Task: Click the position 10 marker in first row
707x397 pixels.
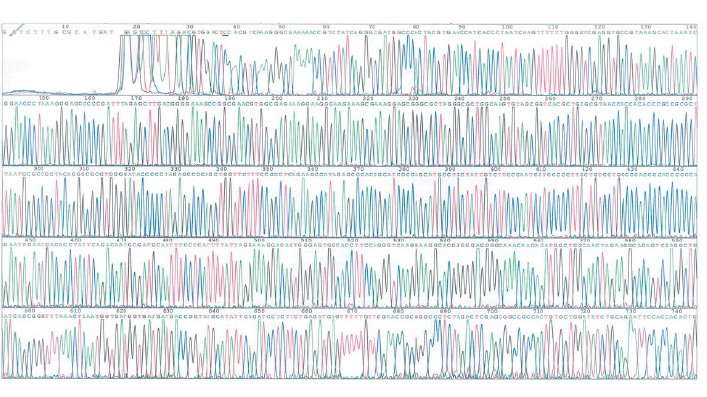Action: pyautogui.click(x=66, y=27)
